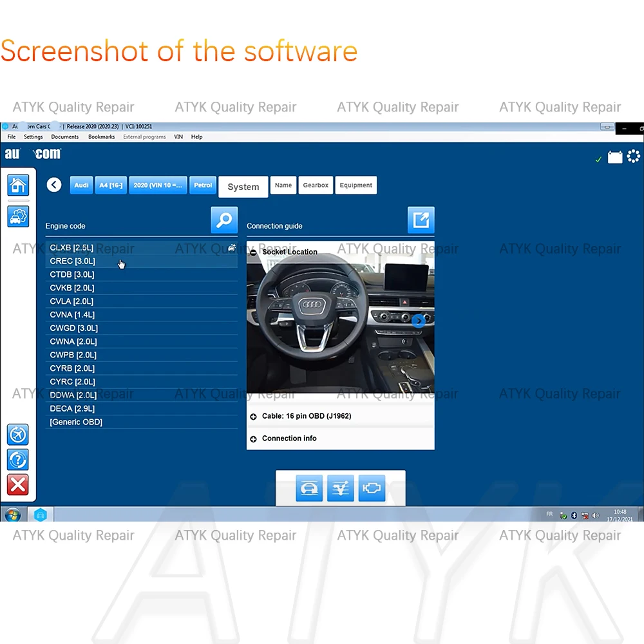Open the File menu
Image resolution: width=644 pixels, height=644 pixels.
pos(12,137)
